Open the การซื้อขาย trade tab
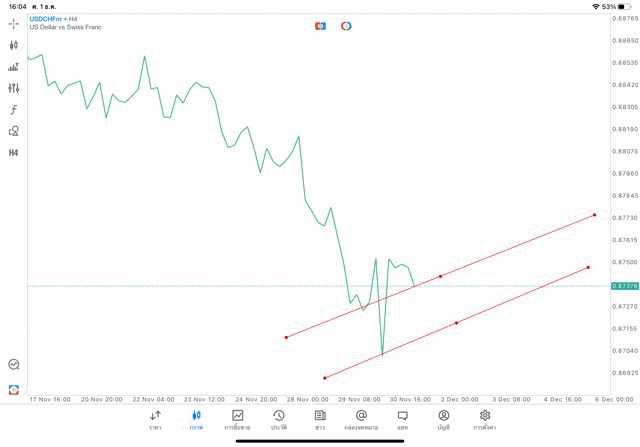Image resolution: width=640 pixels, height=447 pixels. click(x=238, y=419)
